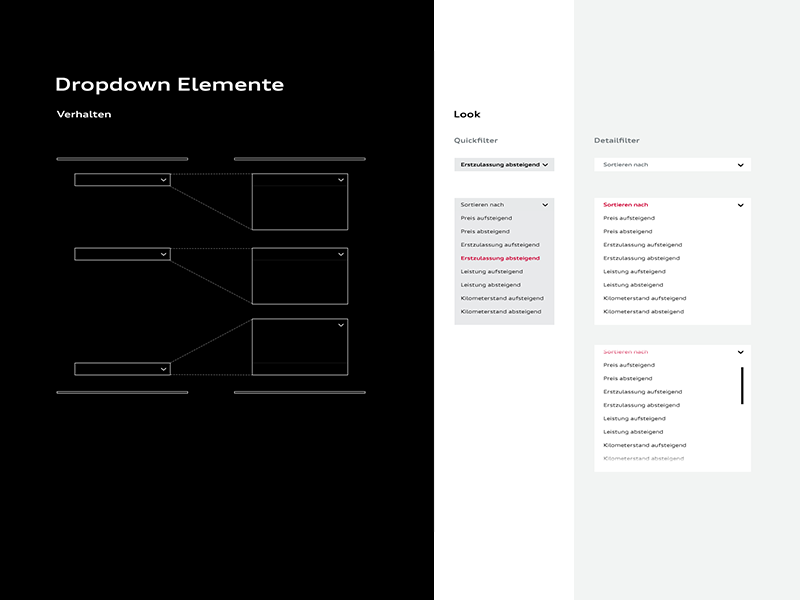Select 'Preis absteigend' in Detailfilter list without scrollbar
The width and height of the screenshot is (800, 600).
point(628,232)
